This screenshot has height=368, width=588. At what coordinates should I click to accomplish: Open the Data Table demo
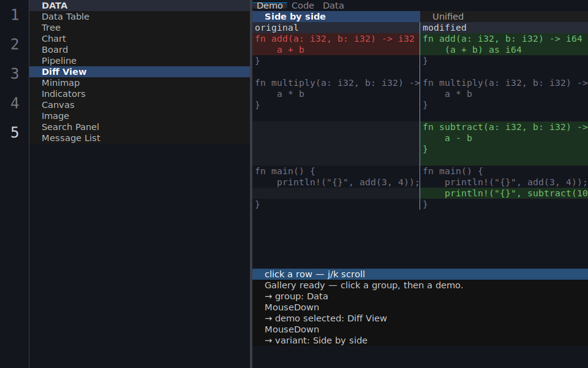point(140,17)
